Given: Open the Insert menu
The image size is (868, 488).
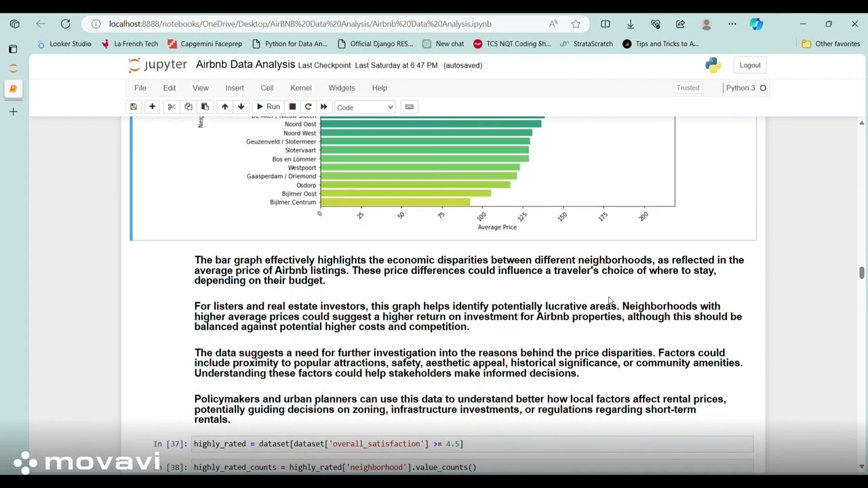Looking at the screenshot, I should pos(235,88).
